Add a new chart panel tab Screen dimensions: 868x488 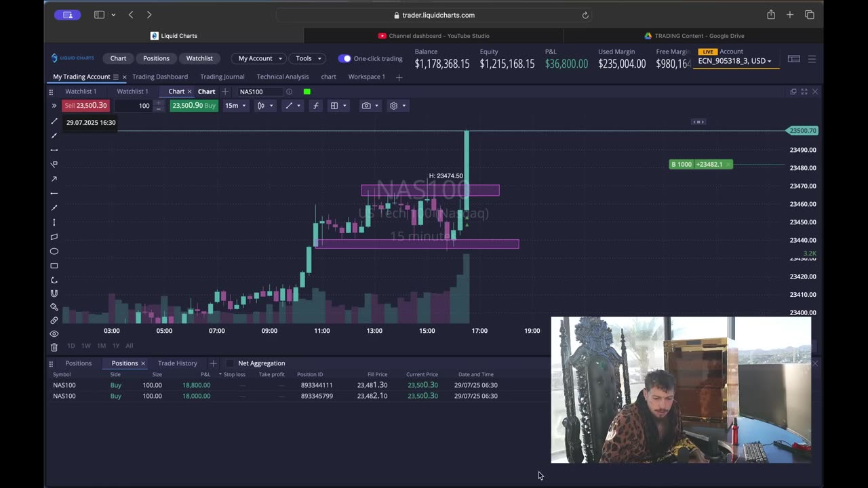point(225,91)
